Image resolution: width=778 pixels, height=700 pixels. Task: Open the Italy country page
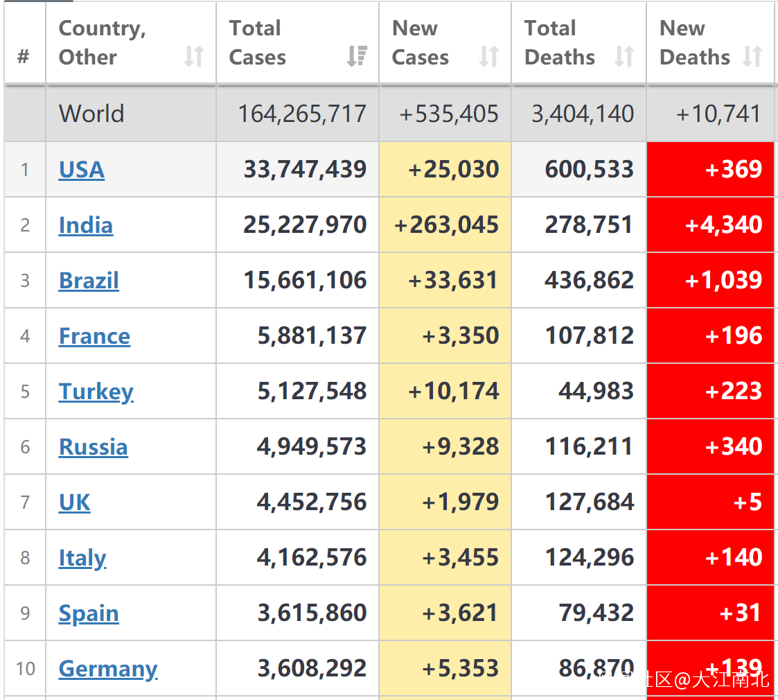coord(82,558)
